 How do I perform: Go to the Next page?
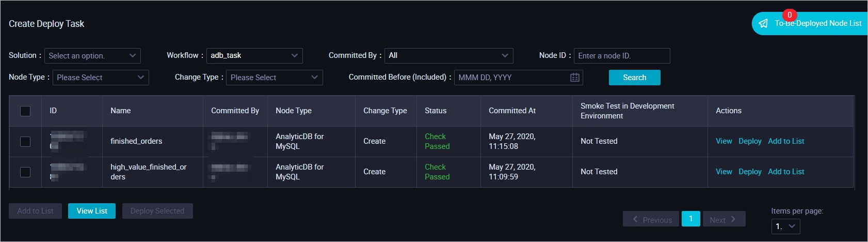(x=724, y=219)
